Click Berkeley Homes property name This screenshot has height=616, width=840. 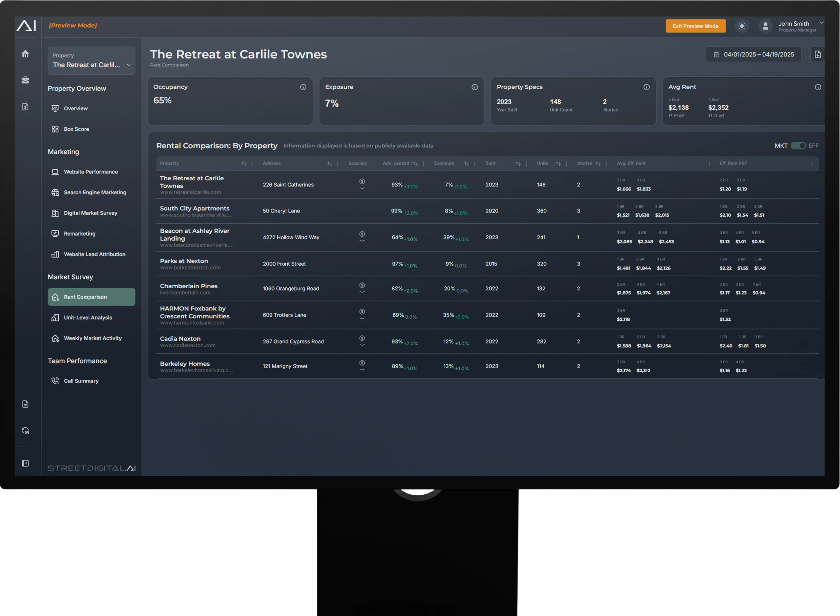coord(185,363)
